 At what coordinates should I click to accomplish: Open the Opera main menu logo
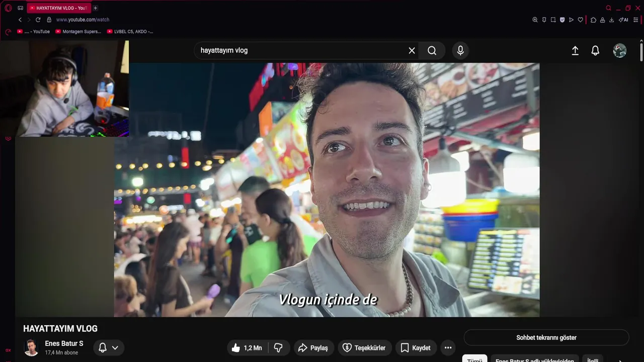[x=8, y=8]
